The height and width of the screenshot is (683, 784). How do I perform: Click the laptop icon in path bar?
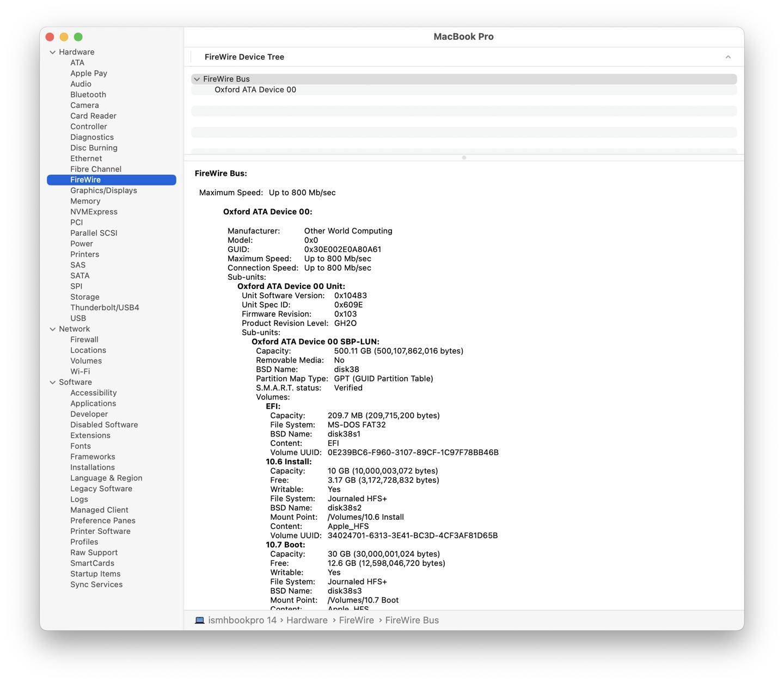pyautogui.click(x=200, y=620)
